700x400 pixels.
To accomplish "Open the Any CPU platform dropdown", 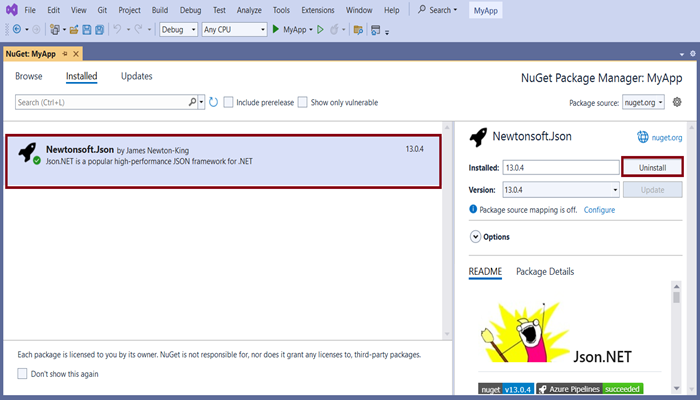I will [234, 29].
